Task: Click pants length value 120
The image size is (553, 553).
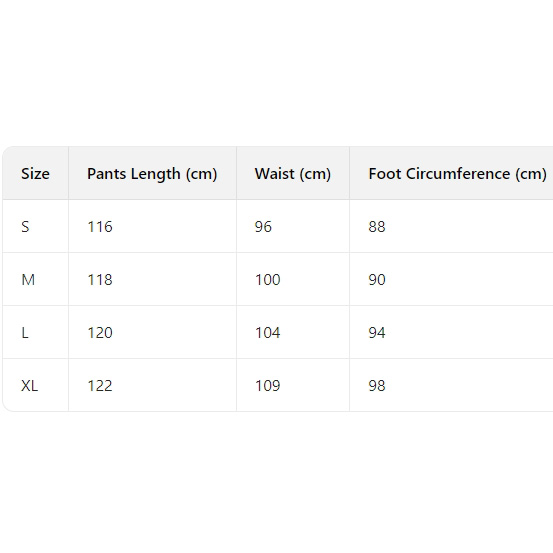Action: (100, 333)
